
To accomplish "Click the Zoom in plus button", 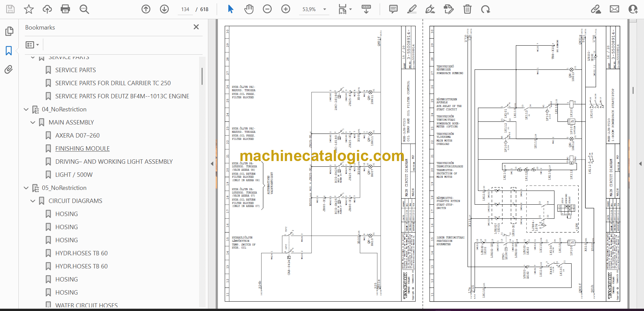I will click(x=285, y=9).
